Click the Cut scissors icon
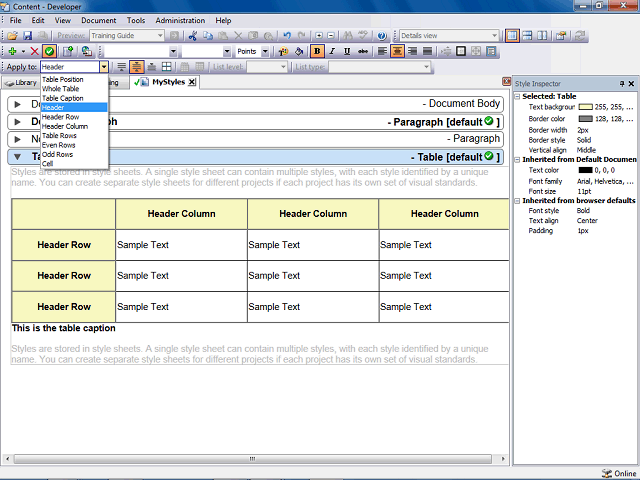 (193, 36)
